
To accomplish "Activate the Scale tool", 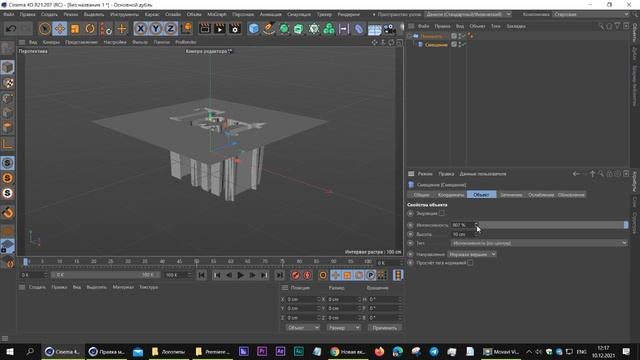I will pos(75,29).
